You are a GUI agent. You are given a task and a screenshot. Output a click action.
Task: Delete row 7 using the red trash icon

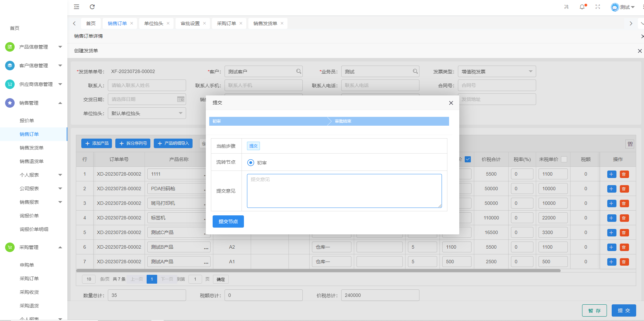[x=624, y=262]
